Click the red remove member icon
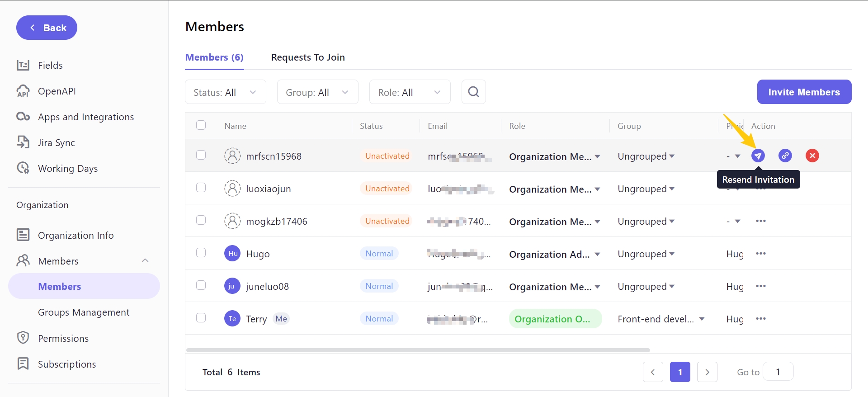The height and width of the screenshot is (397, 868). tap(812, 156)
